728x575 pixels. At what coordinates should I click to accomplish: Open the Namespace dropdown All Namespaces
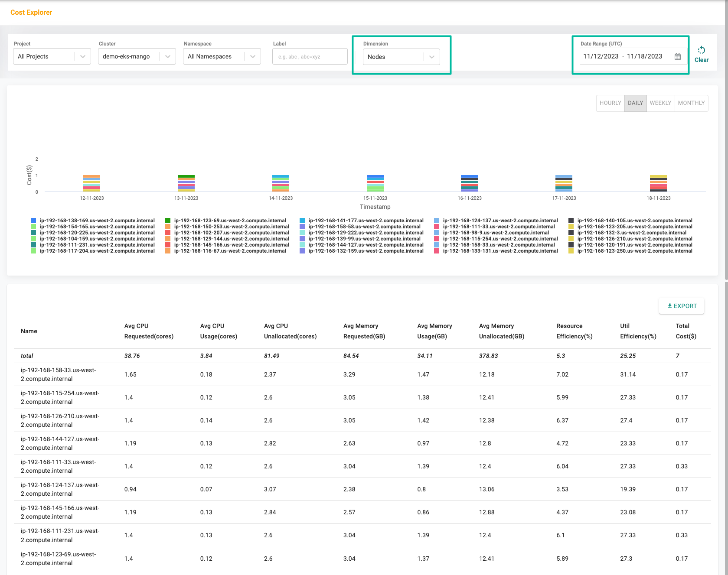(x=222, y=56)
